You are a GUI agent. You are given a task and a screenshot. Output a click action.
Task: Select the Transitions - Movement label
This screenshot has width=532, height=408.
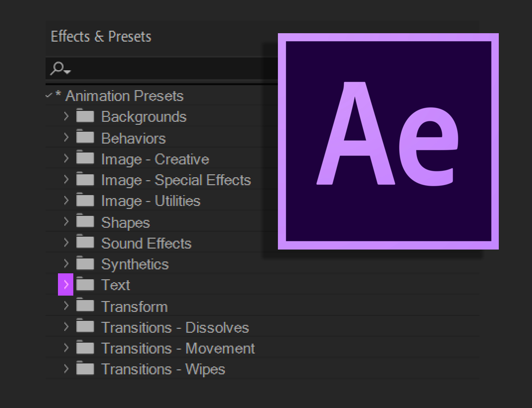[178, 349]
